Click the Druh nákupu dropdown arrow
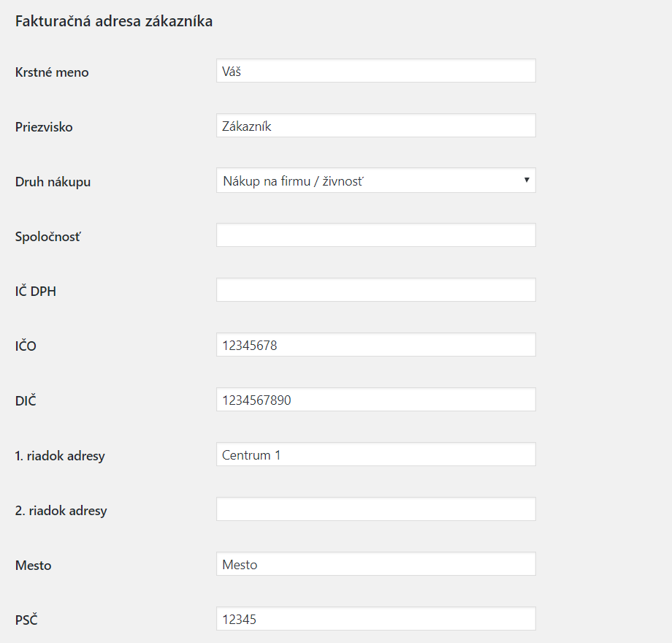The width and height of the screenshot is (672, 643). click(x=527, y=180)
